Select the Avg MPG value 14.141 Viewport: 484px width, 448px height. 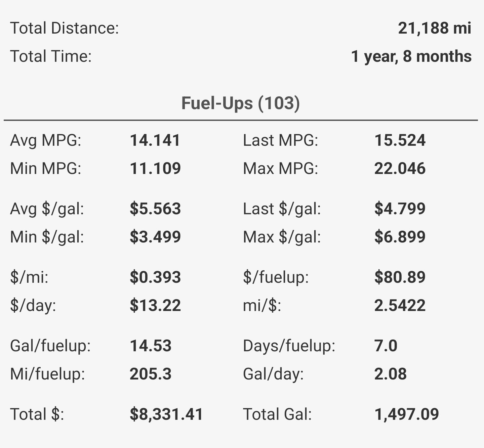(x=155, y=140)
